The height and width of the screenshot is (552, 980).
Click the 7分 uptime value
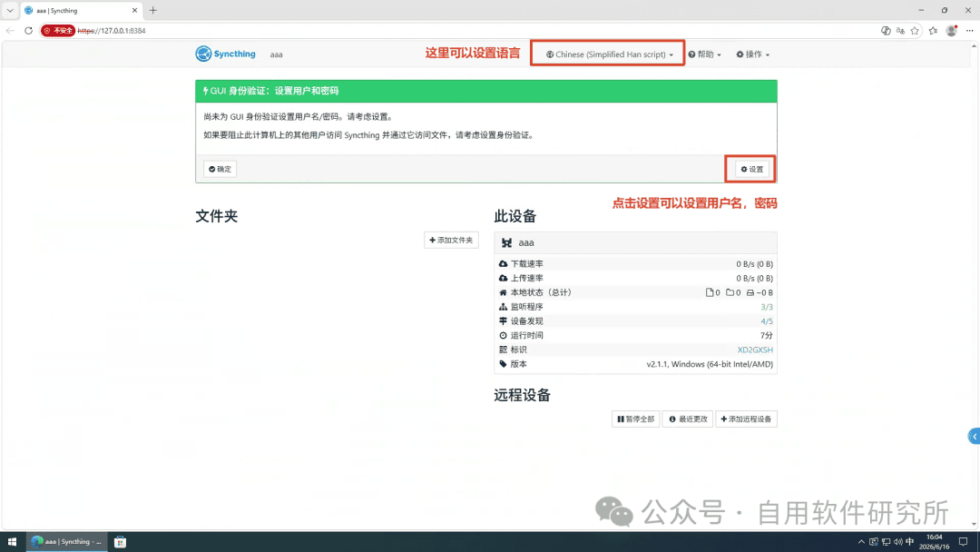[x=766, y=336]
